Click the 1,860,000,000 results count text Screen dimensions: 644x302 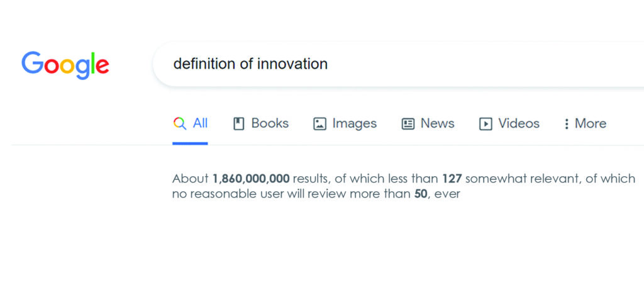pyautogui.click(x=251, y=179)
